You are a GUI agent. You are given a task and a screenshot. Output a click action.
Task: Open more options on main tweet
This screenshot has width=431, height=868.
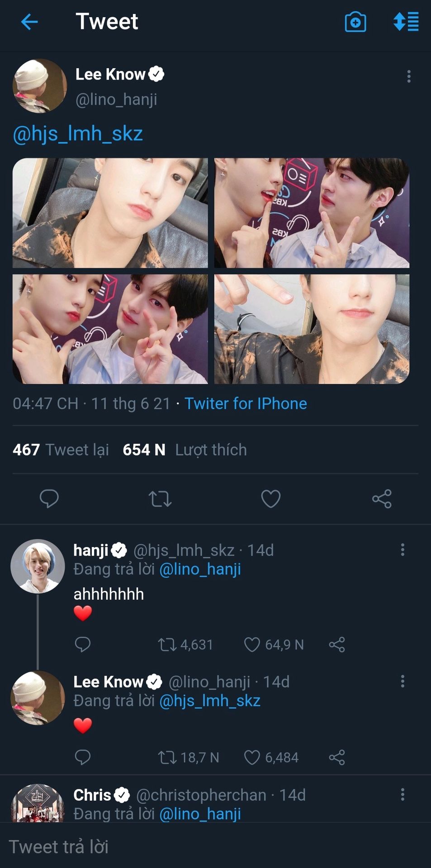pyautogui.click(x=409, y=76)
